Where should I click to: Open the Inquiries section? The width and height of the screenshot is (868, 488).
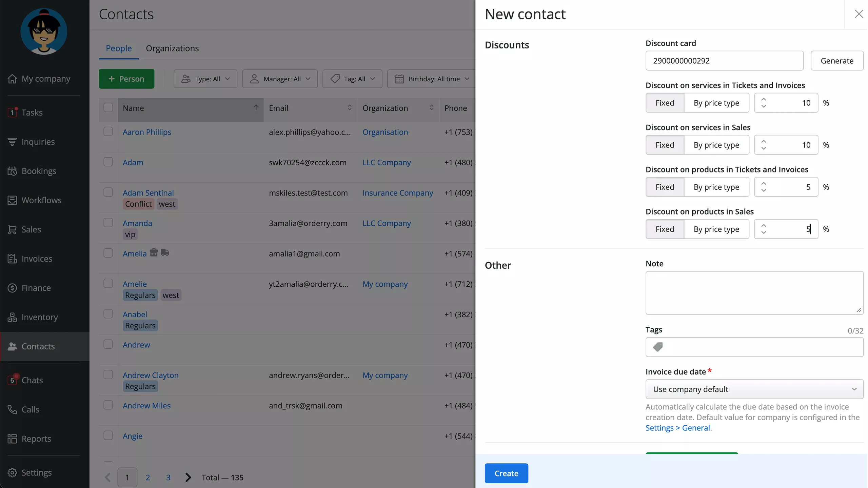[38, 142]
